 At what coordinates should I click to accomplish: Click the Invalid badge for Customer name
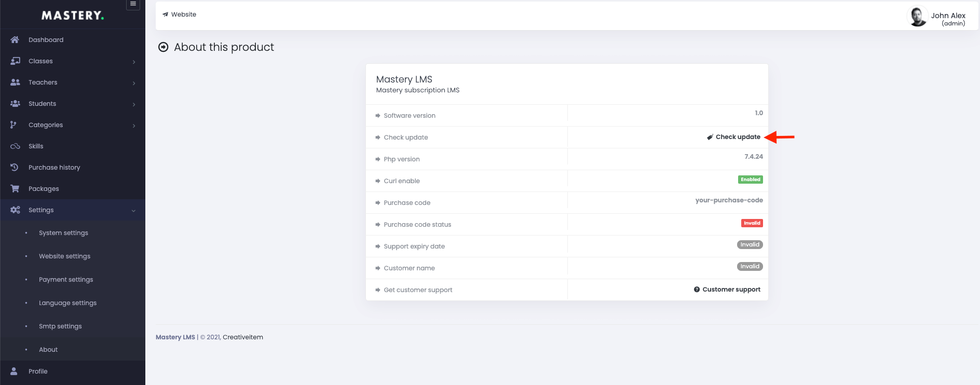[750, 267]
